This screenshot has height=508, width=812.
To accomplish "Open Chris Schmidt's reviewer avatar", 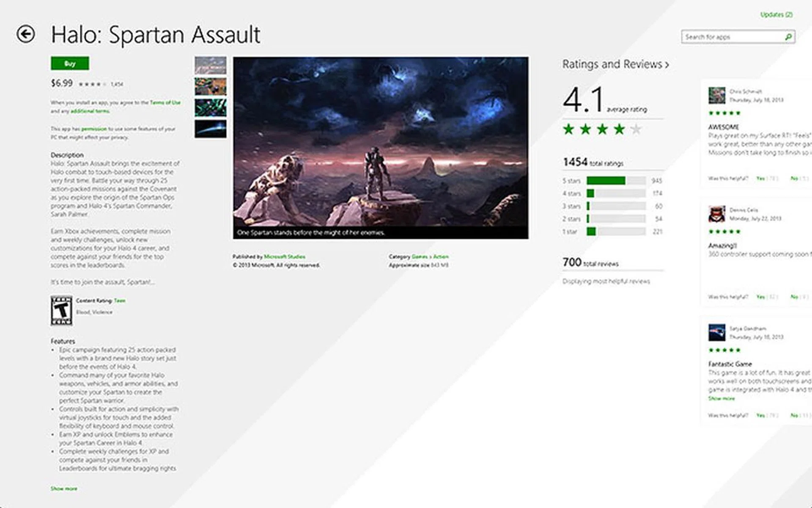I will (x=717, y=96).
